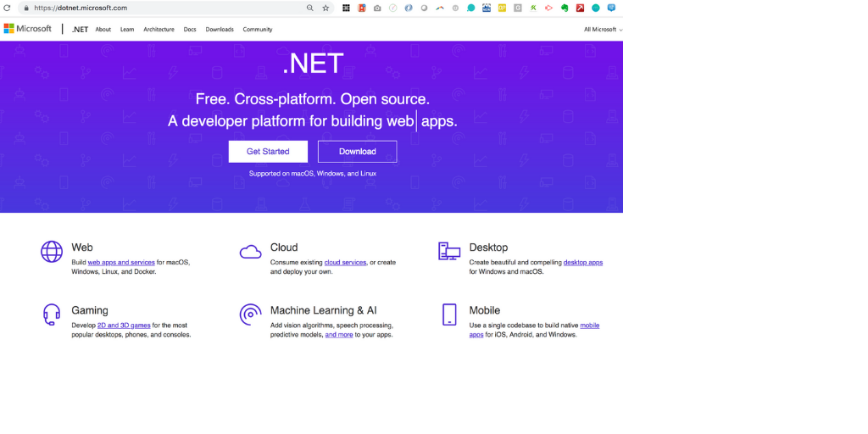Click the large '.NET' hero title
Screen dimensions: 868x434
pos(313,64)
